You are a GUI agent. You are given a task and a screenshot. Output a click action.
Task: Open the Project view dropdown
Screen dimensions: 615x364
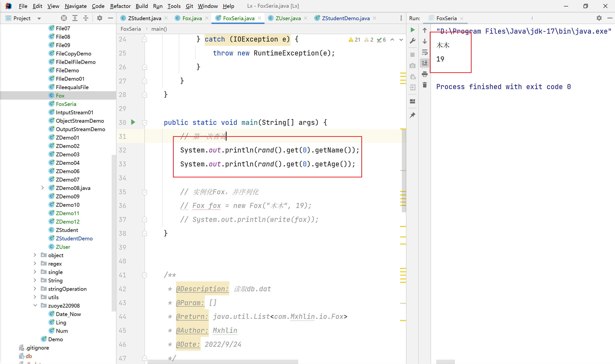[x=39, y=18]
